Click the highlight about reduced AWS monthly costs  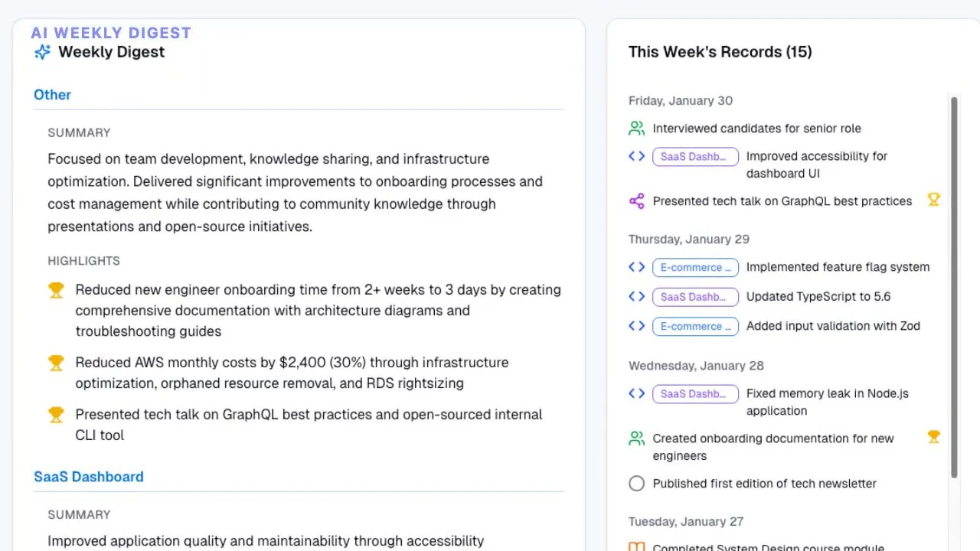coord(292,373)
